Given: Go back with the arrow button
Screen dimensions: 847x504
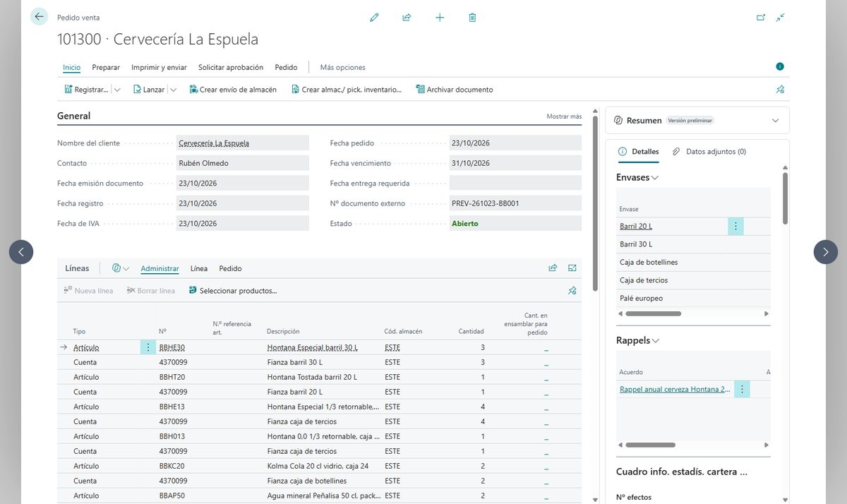Looking at the screenshot, I should pyautogui.click(x=39, y=17).
